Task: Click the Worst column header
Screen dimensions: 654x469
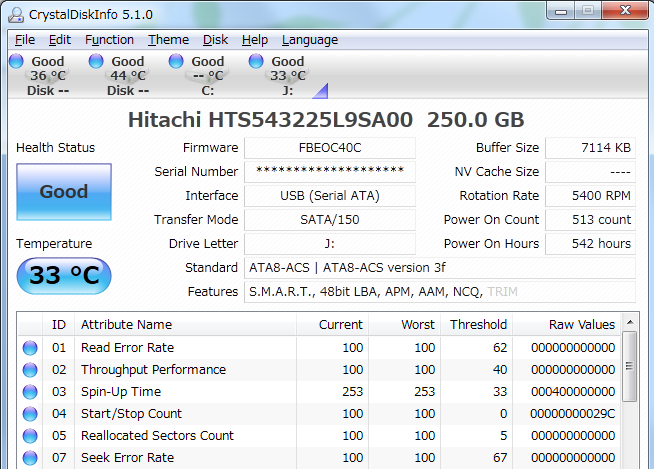Action: click(405, 325)
